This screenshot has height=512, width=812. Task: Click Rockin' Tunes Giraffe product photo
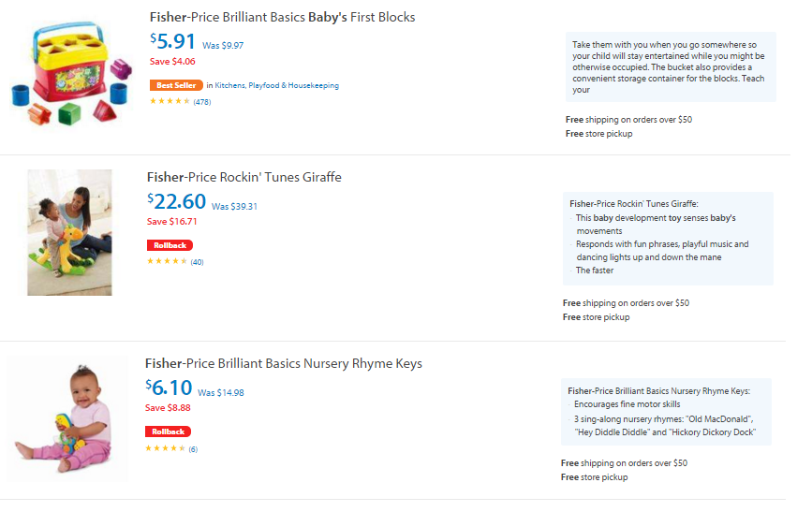click(x=69, y=232)
